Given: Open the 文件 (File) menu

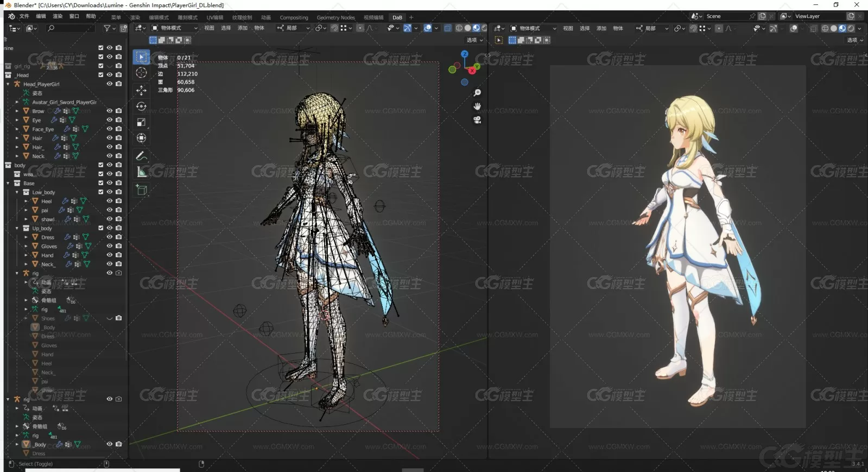Looking at the screenshot, I should pyautogui.click(x=24, y=16).
